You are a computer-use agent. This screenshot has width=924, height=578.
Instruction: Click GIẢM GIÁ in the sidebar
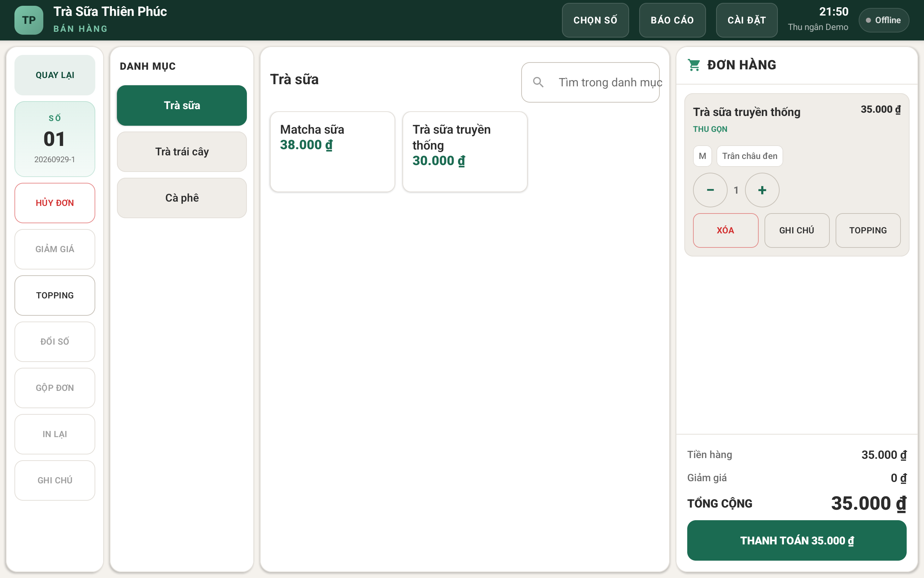click(55, 249)
